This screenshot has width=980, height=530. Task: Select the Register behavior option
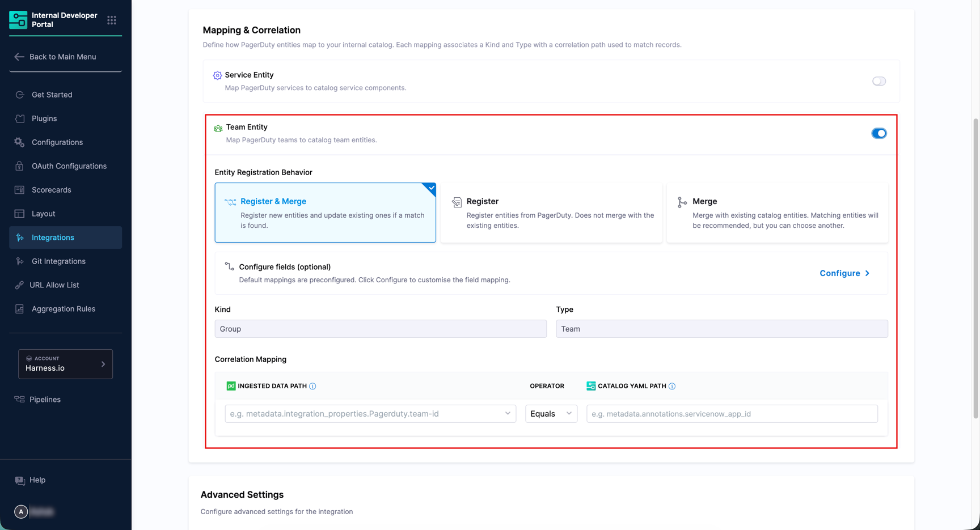(551, 213)
